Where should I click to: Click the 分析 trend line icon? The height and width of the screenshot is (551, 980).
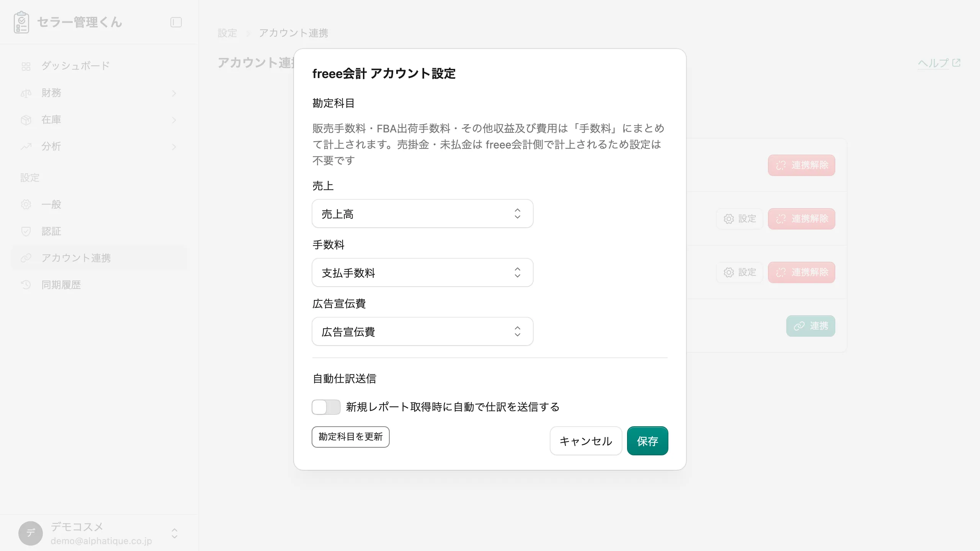pyautogui.click(x=26, y=147)
